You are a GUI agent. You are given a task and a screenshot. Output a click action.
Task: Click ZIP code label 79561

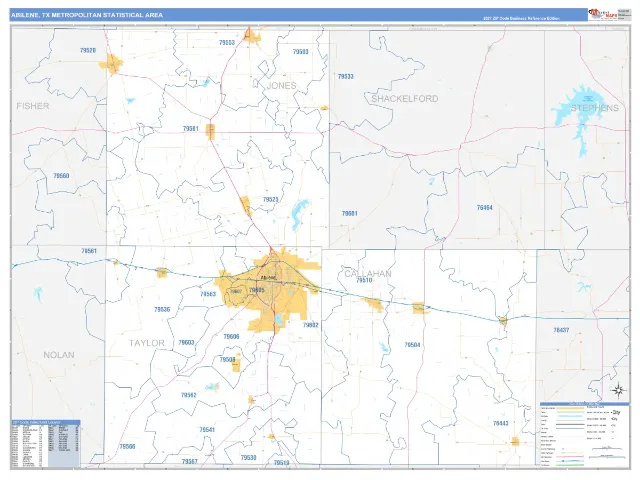click(x=89, y=251)
